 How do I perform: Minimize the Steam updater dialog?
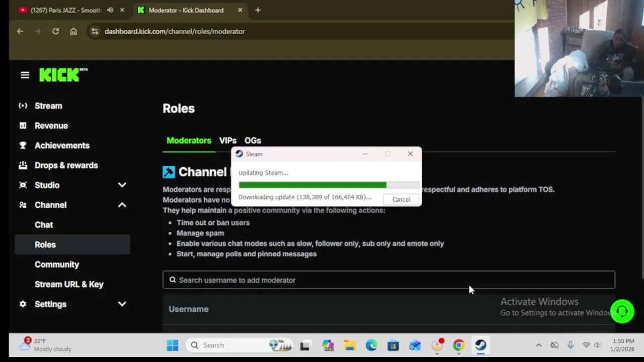[x=365, y=154]
